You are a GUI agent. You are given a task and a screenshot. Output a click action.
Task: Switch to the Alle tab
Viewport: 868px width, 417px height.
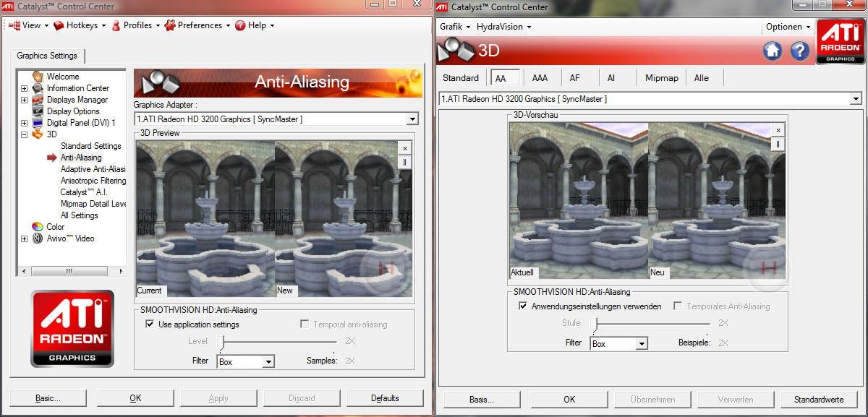tap(702, 78)
